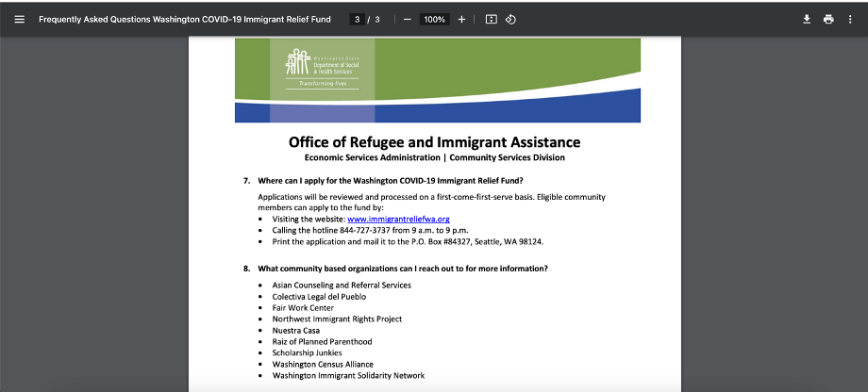
Task: Click the current page number field
Action: pos(357,19)
